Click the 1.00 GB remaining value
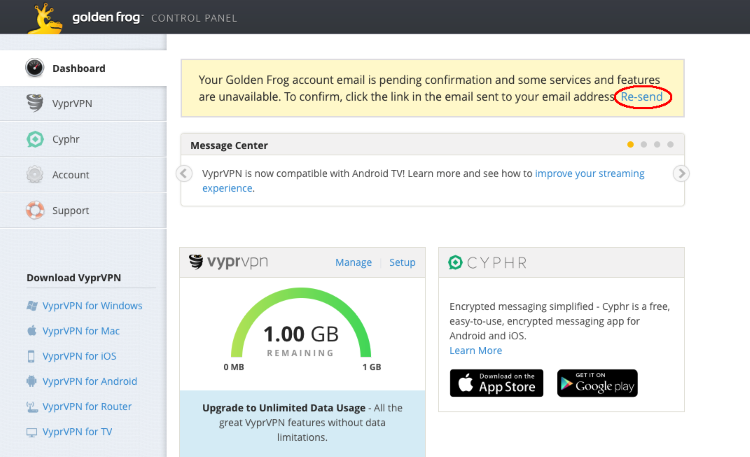This screenshot has height=457, width=750. tap(301, 334)
